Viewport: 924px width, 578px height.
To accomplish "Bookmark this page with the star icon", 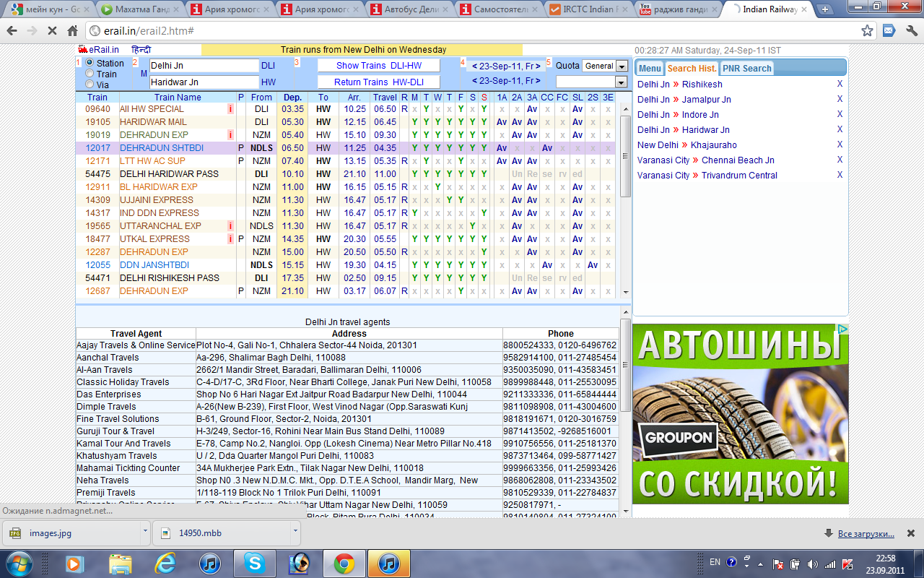I will click(867, 31).
